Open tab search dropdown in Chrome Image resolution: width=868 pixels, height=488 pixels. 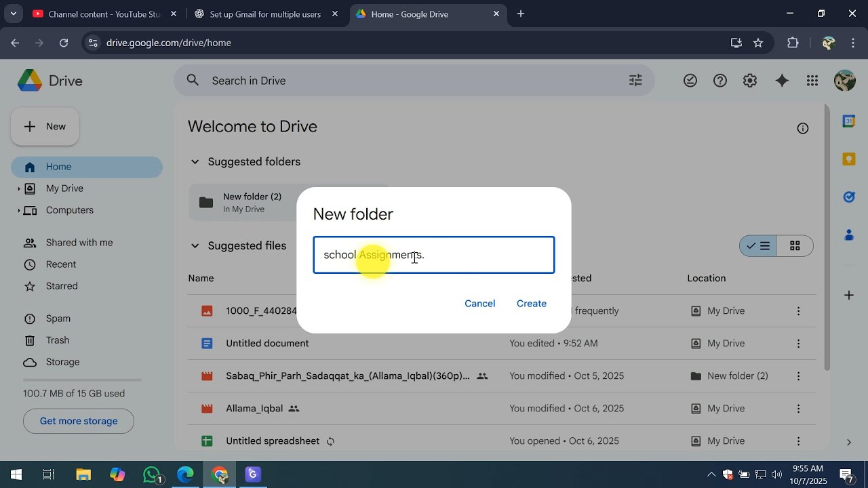(x=13, y=14)
